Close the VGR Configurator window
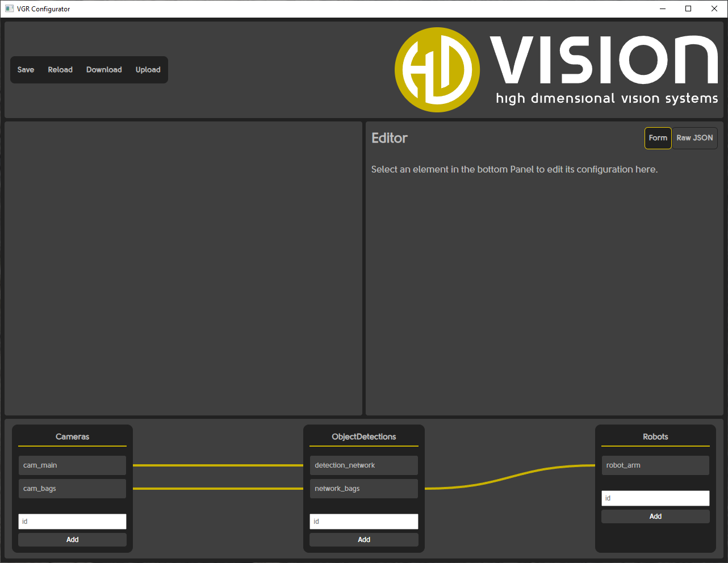 pos(714,9)
